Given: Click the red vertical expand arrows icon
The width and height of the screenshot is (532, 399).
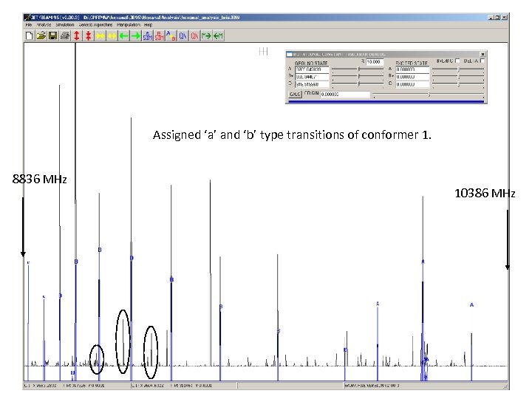Looking at the screenshot, I should [x=77, y=35].
